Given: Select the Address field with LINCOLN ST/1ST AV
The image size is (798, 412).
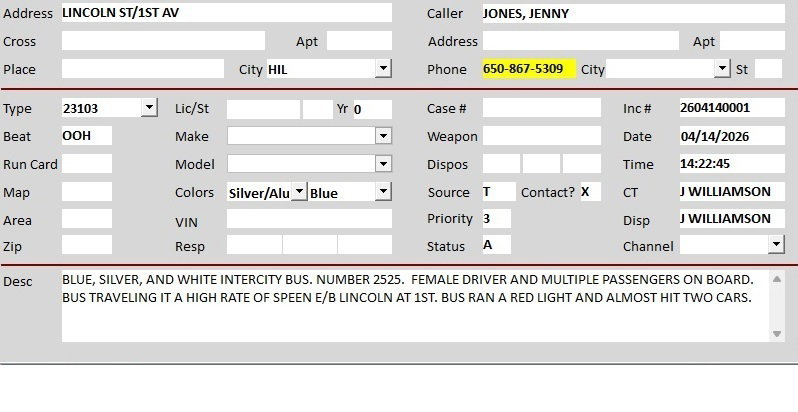Looking at the screenshot, I should coord(226,13).
